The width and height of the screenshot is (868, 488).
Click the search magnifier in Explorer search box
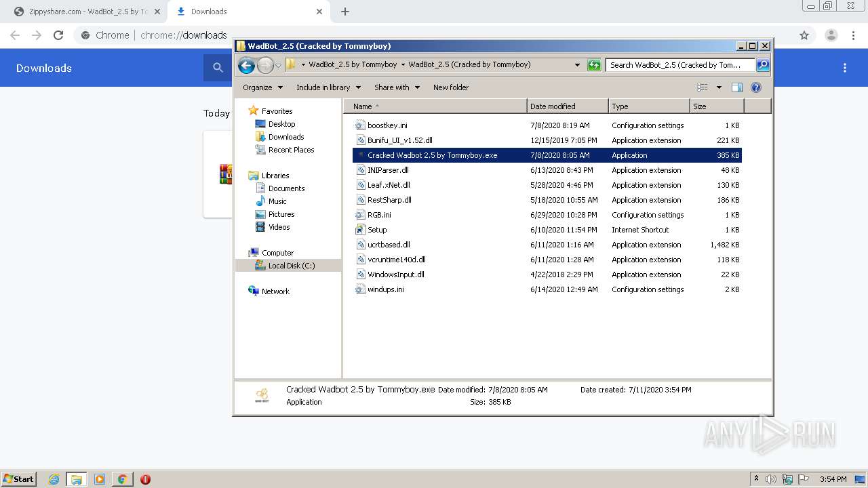(762, 65)
